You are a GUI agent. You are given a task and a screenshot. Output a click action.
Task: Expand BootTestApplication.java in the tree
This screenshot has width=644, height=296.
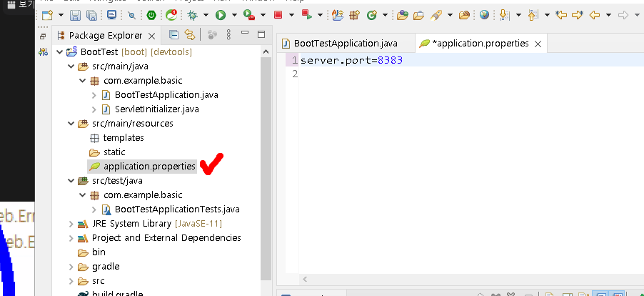click(94, 95)
